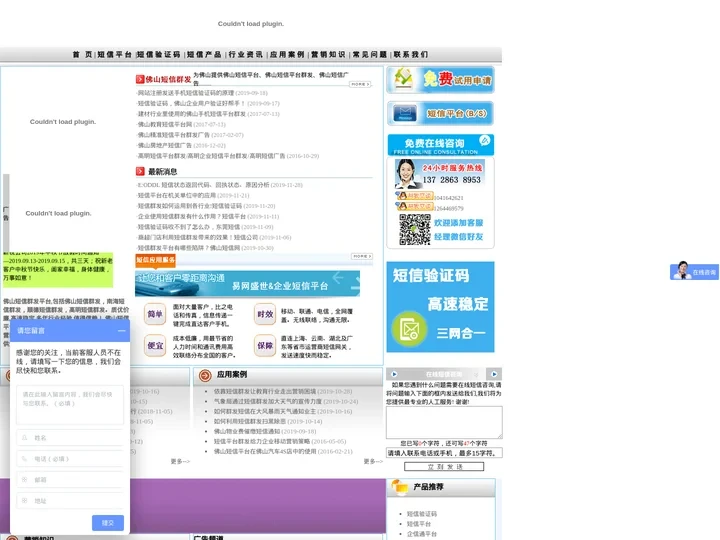Screen dimensions: 720x540
Task: Click the 免费试用申请 banner button
Action: pos(440,80)
